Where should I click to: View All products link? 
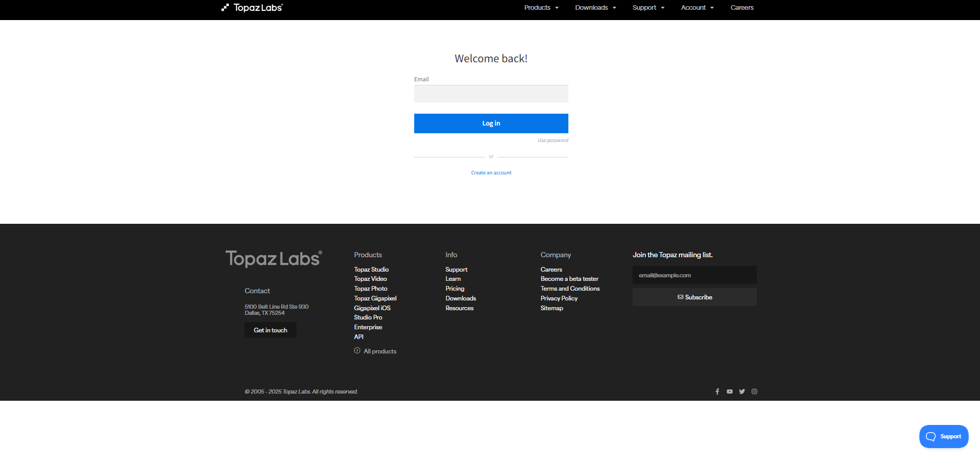(x=375, y=351)
